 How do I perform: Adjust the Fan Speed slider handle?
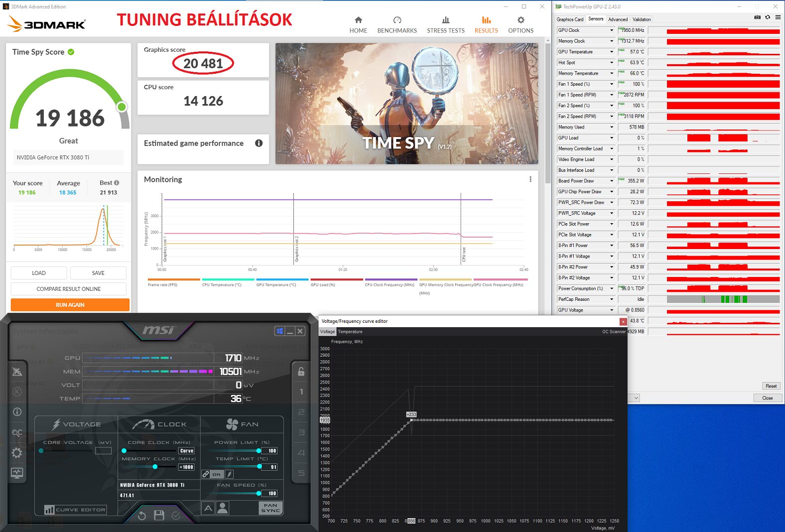[259, 493]
